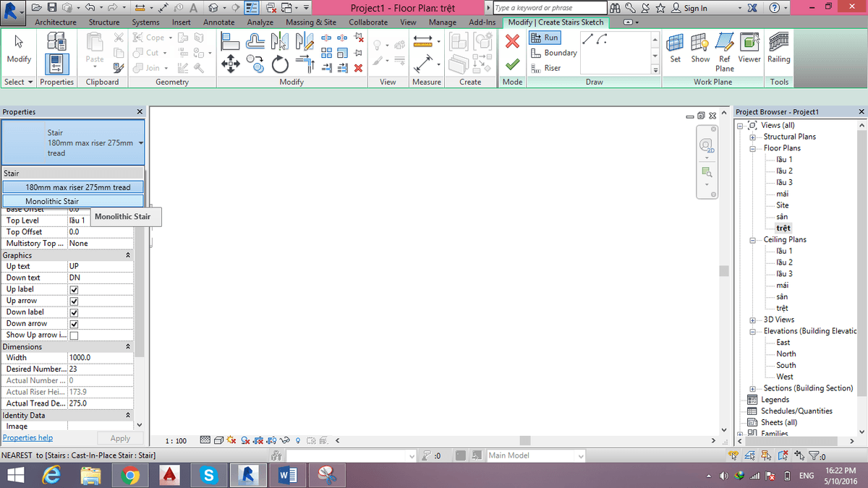Select the Boundary draw mode

(553, 53)
